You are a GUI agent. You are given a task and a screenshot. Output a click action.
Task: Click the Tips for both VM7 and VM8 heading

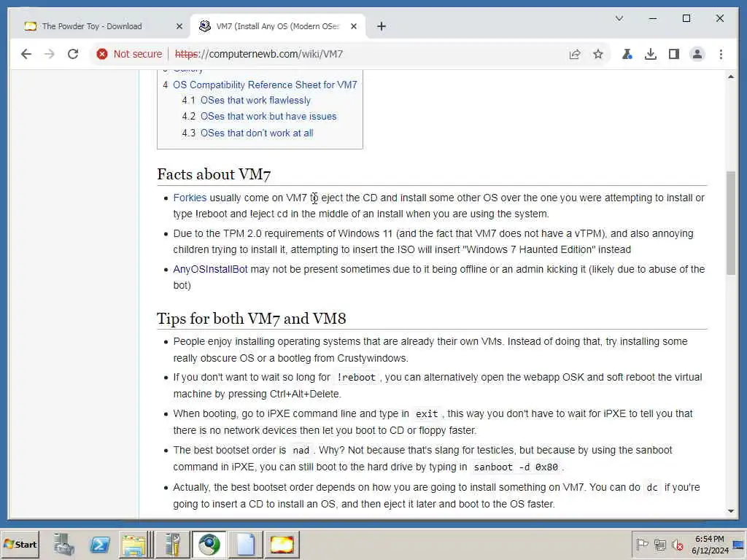252,319
